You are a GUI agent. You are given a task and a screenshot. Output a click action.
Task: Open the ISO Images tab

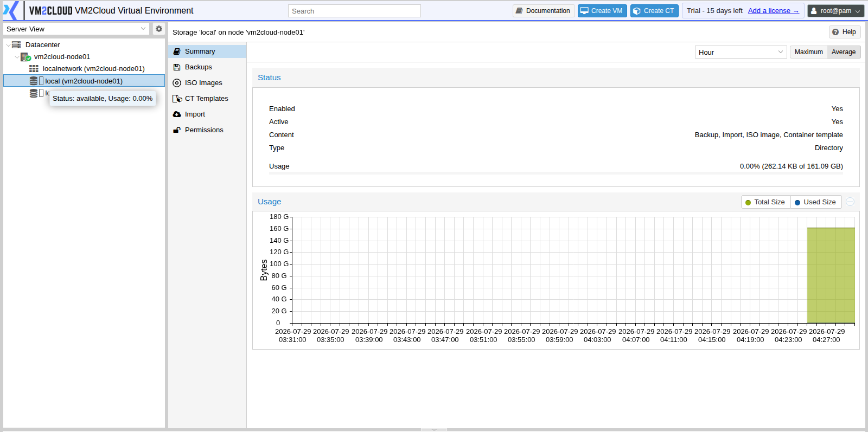coord(207,83)
